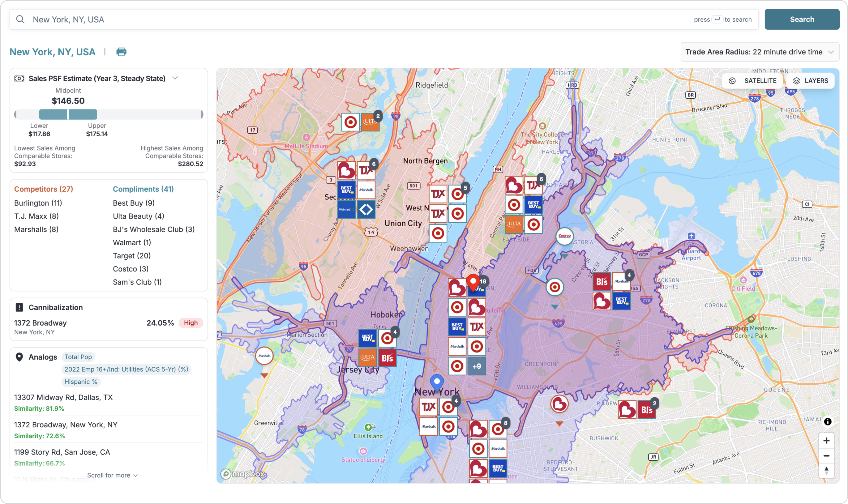
Task: Click the blue location pin near New York
Action: pyautogui.click(x=437, y=383)
